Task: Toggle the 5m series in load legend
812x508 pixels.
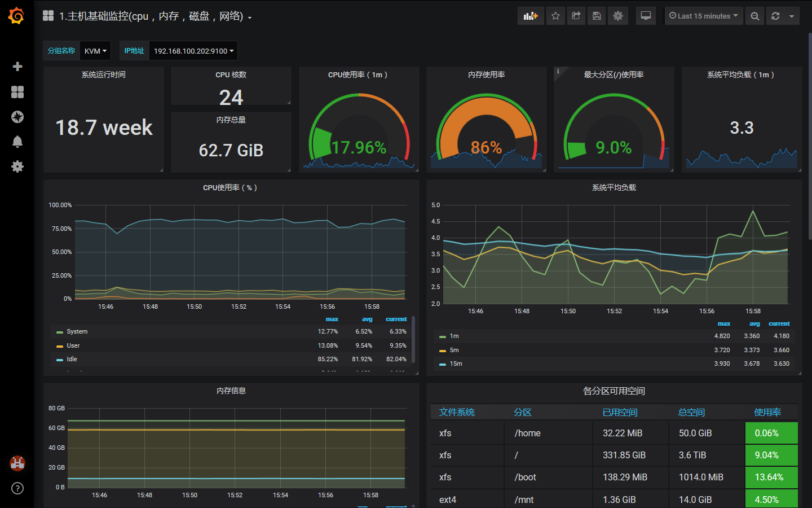Action: pos(454,350)
